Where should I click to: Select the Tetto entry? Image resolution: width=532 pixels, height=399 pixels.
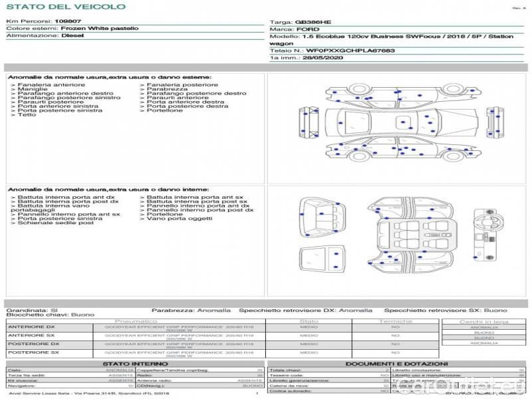27,114
